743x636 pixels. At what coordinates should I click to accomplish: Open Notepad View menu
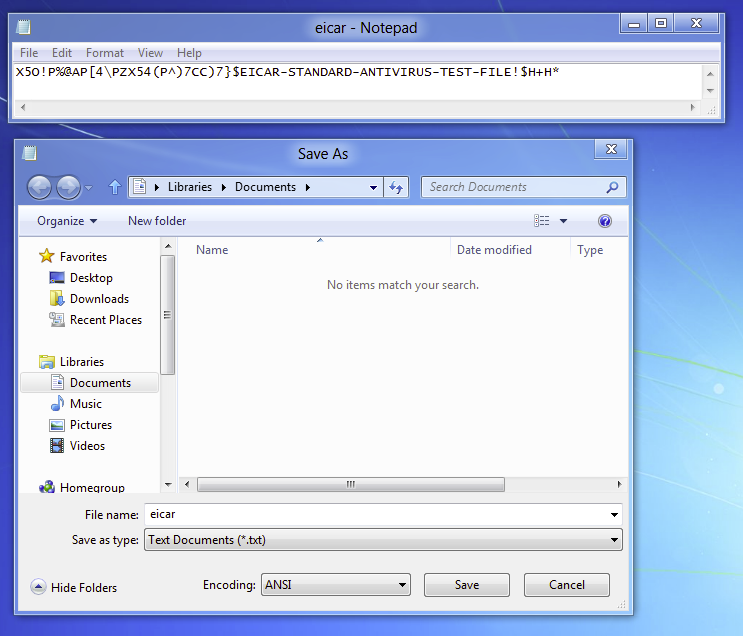150,53
